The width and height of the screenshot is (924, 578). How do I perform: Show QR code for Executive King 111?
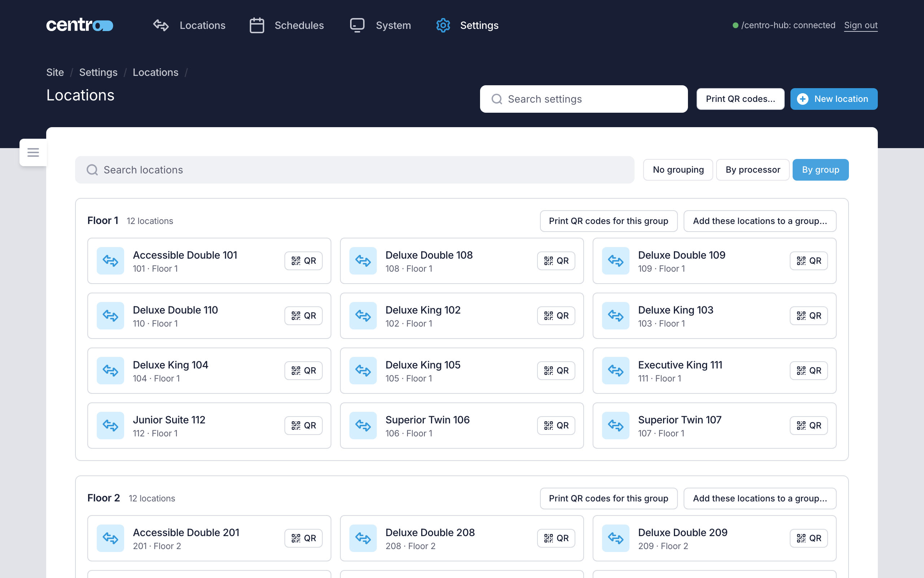[809, 370]
